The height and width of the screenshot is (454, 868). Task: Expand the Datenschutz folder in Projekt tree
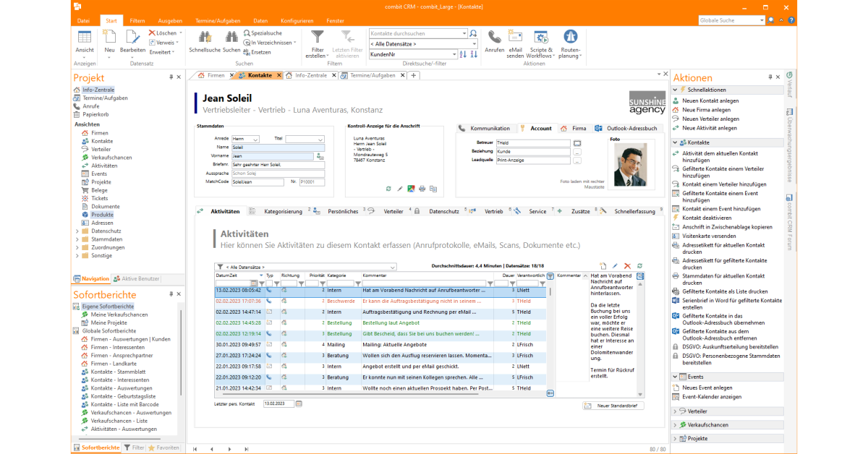click(x=77, y=231)
